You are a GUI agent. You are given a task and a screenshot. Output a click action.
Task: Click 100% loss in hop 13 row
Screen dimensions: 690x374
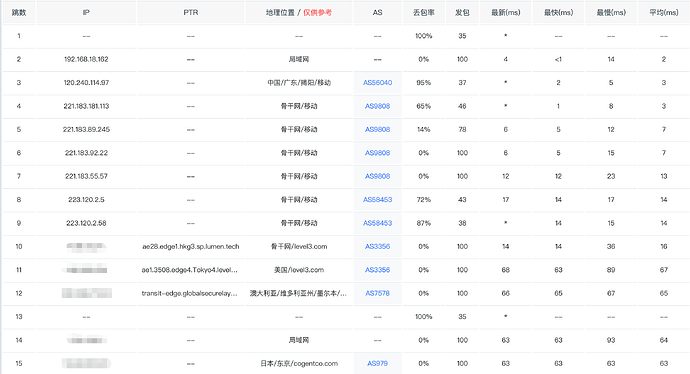pos(423,317)
